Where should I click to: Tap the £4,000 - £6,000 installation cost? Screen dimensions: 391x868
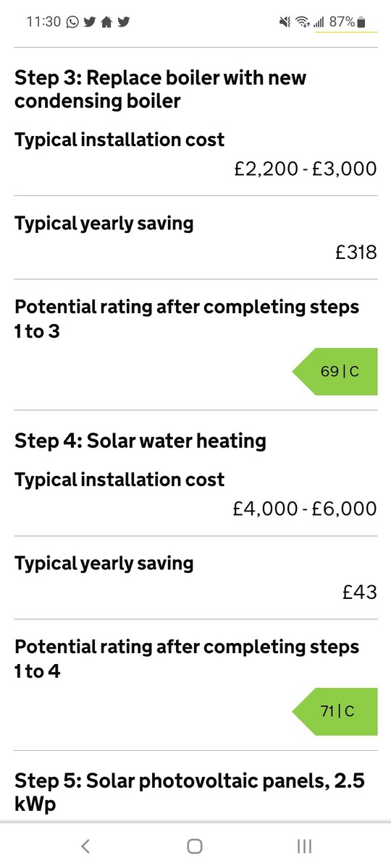(305, 509)
